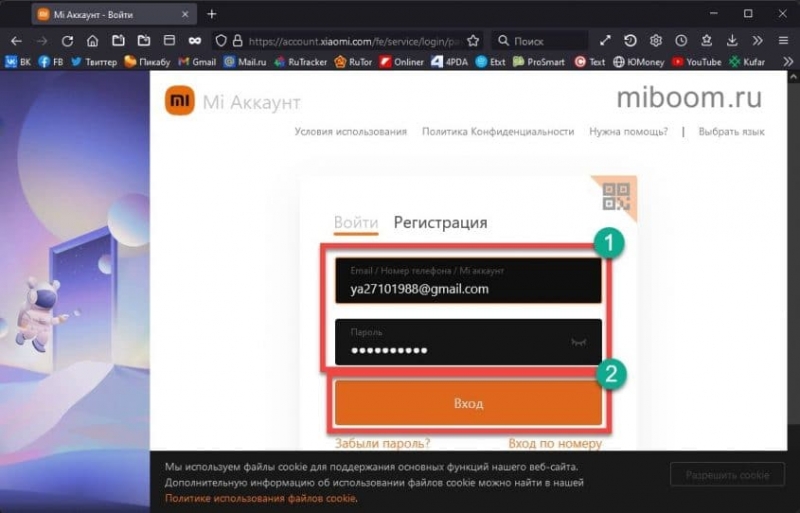Open the browser home page
Viewport: 800px width, 513px height.
pos(92,41)
